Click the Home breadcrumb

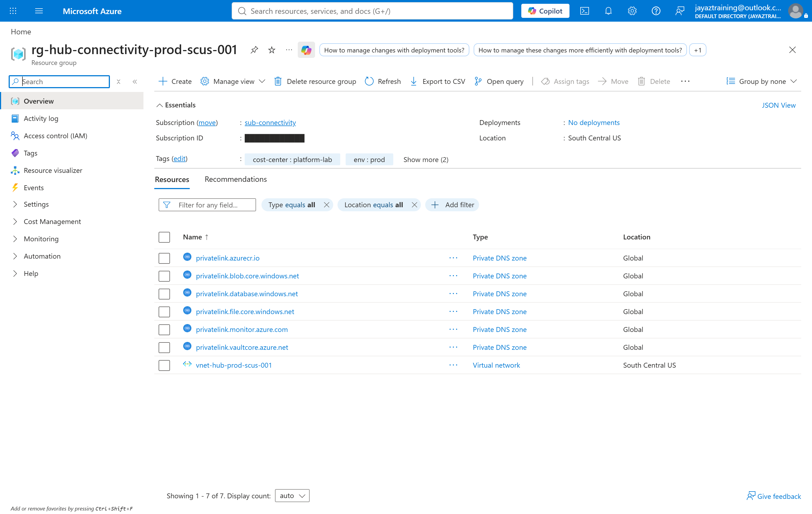[21, 31]
